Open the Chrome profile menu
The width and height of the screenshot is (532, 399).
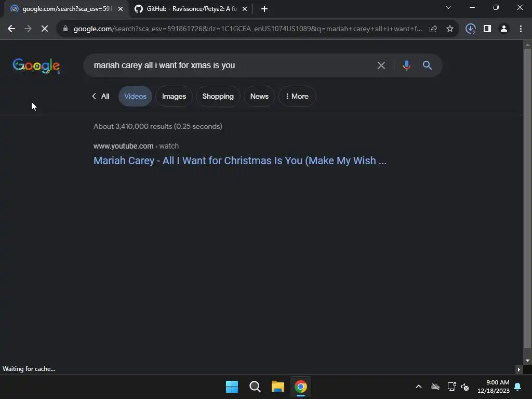pos(504,29)
